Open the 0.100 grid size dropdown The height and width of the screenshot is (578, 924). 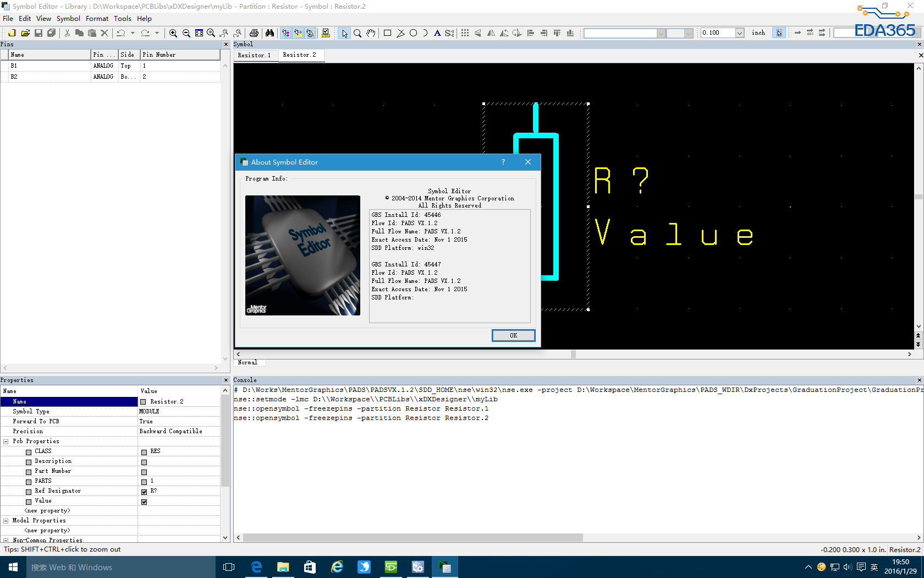740,33
